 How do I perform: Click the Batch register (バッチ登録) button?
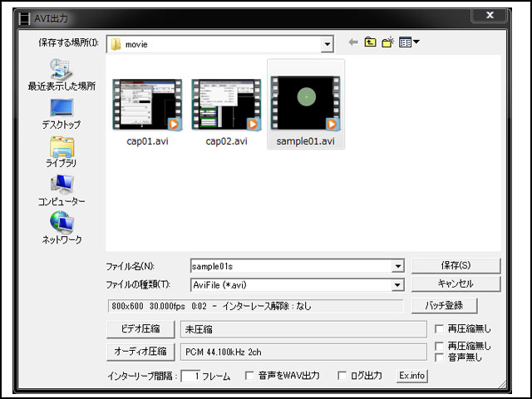pyautogui.click(x=445, y=306)
